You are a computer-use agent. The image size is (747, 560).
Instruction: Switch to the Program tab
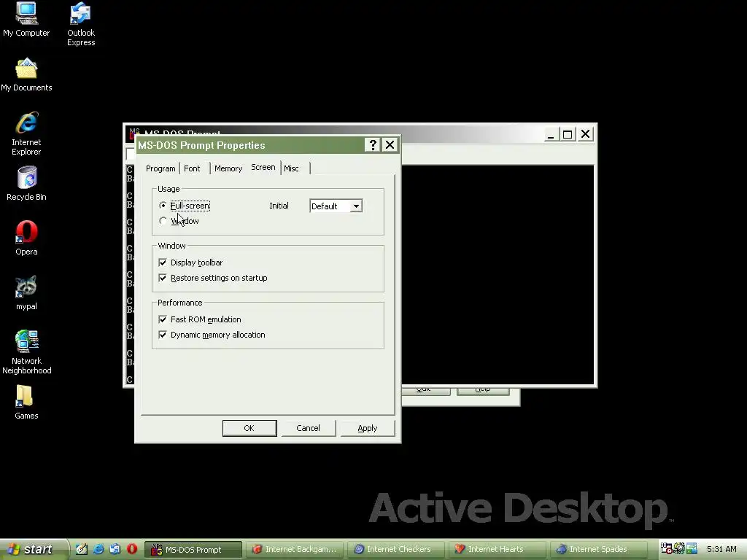160,168
